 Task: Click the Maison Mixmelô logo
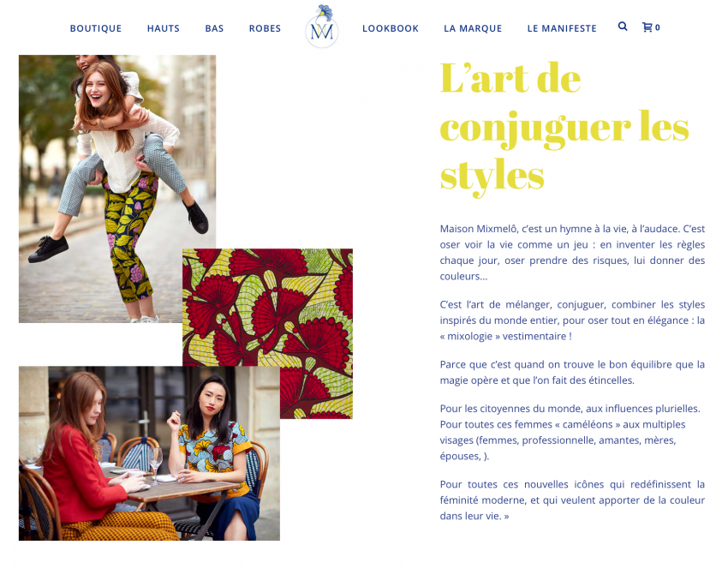tap(322, 27)
